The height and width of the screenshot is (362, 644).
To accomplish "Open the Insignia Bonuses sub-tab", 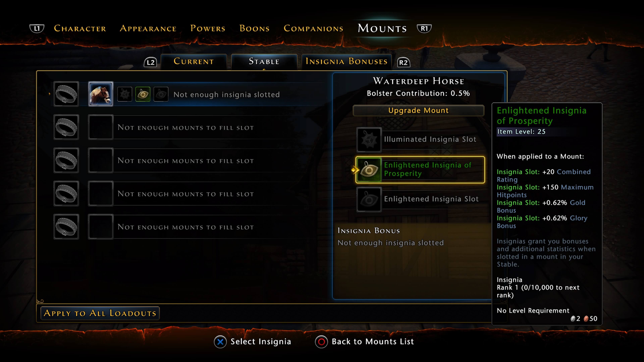I will (x=346, y=62).
